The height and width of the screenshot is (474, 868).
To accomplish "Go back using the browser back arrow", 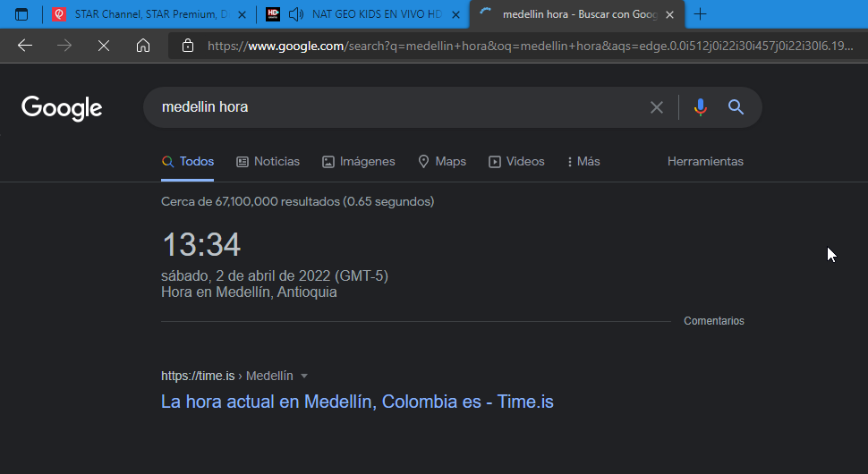I will click(x=25, y=46).
